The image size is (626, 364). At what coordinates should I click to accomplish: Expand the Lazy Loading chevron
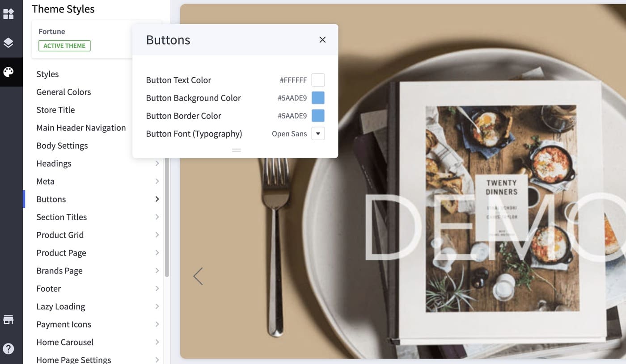[157, 306]
